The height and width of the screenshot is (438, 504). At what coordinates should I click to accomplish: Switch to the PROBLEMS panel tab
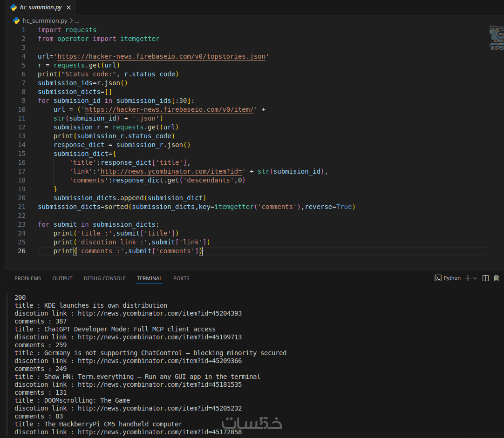27,278
